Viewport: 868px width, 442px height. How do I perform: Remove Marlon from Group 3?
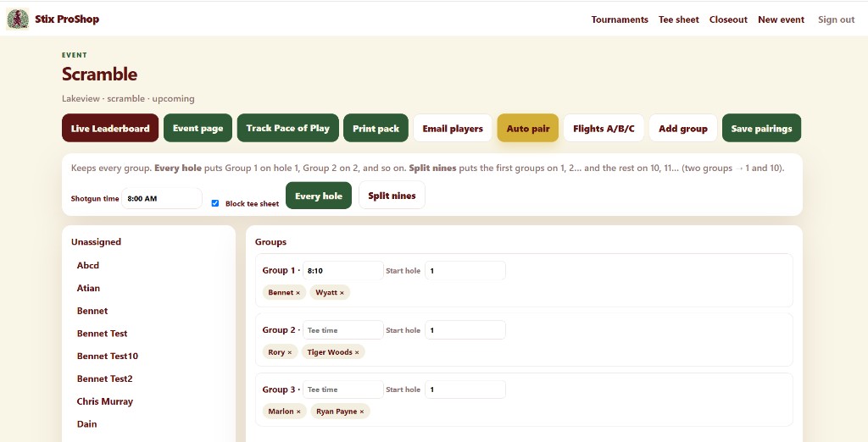coord(298,412)
